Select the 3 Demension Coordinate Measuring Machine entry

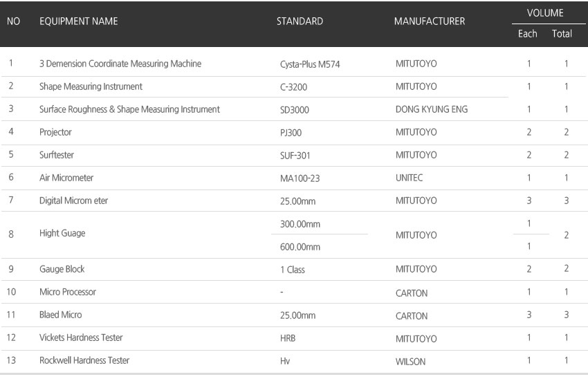tap(120, 64)
